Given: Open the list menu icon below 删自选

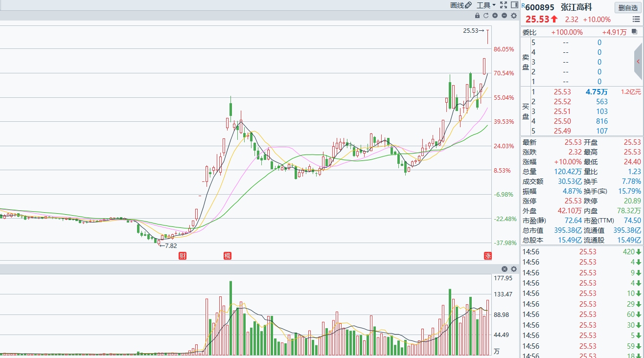Looking at the screenshot, I should click(635, 20).
